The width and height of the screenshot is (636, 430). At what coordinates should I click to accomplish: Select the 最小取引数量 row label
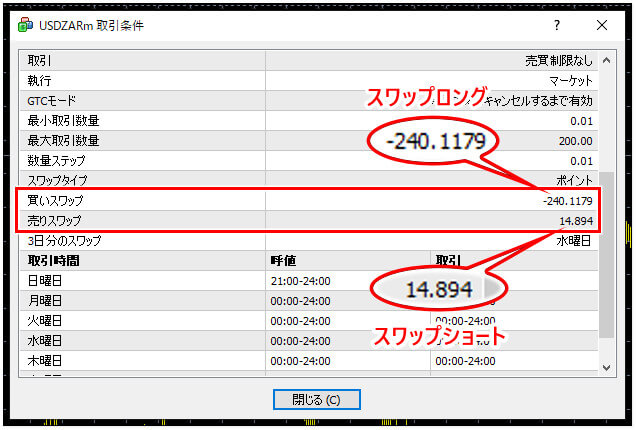pyautogui.click(x=63, y=120)
